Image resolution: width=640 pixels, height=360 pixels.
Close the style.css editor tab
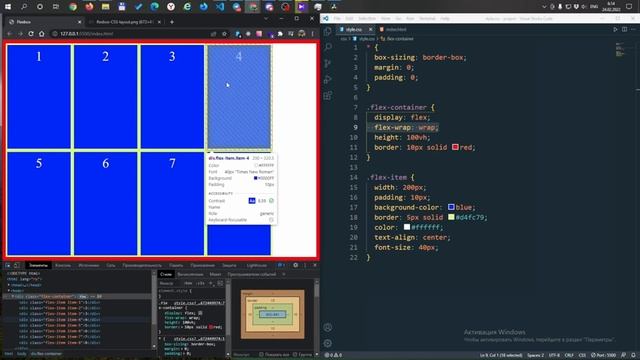click(x=370, y=29)
